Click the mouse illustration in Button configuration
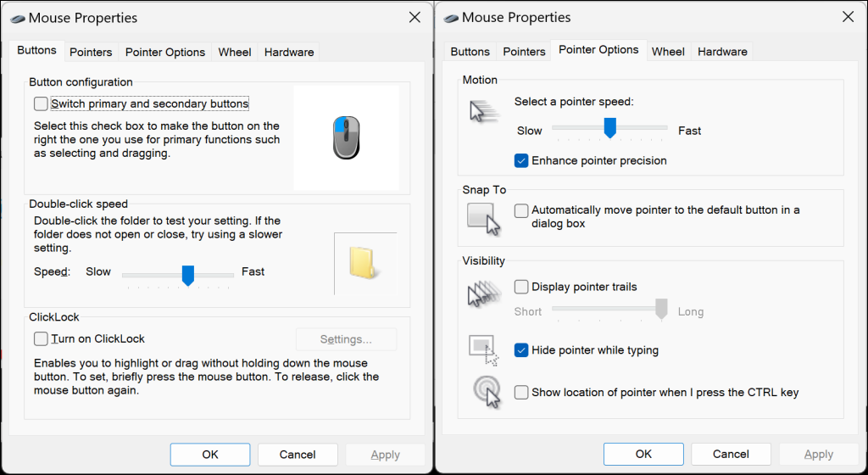Viewport: 868px width, 475px height. click(347, 137)
